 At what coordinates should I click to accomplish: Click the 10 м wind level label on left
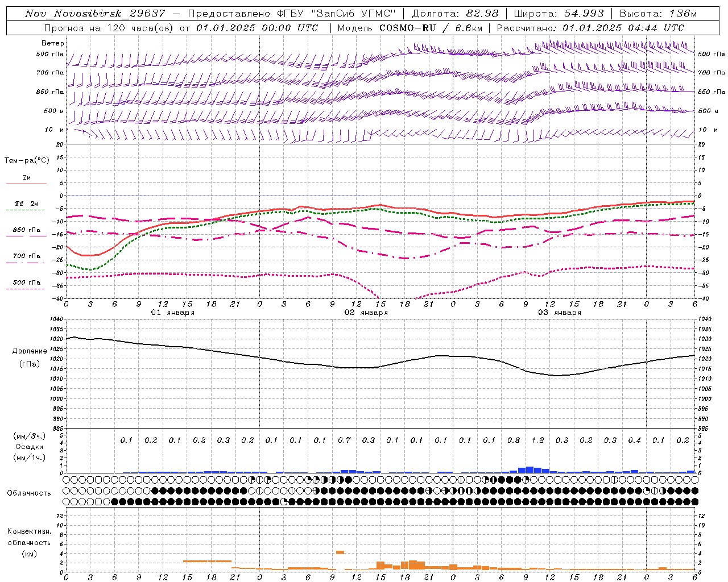click(x=54, y=130)
